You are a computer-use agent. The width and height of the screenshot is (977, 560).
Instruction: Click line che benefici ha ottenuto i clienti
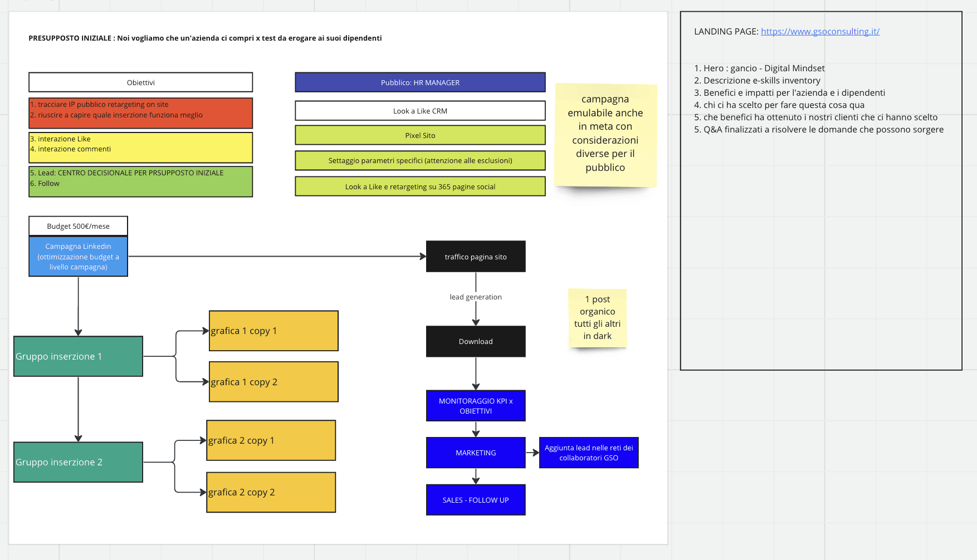coord(816,117)
